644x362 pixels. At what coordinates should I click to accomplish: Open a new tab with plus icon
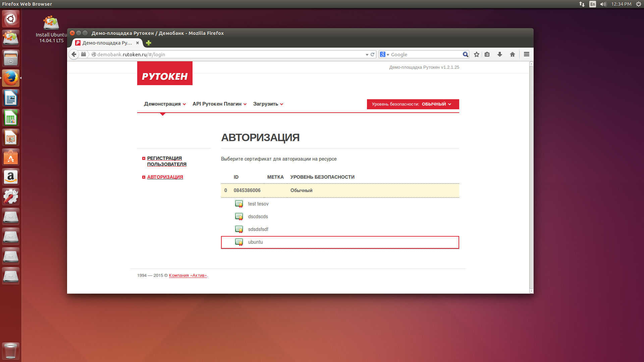pyautogui.click(x=149, y=43)
